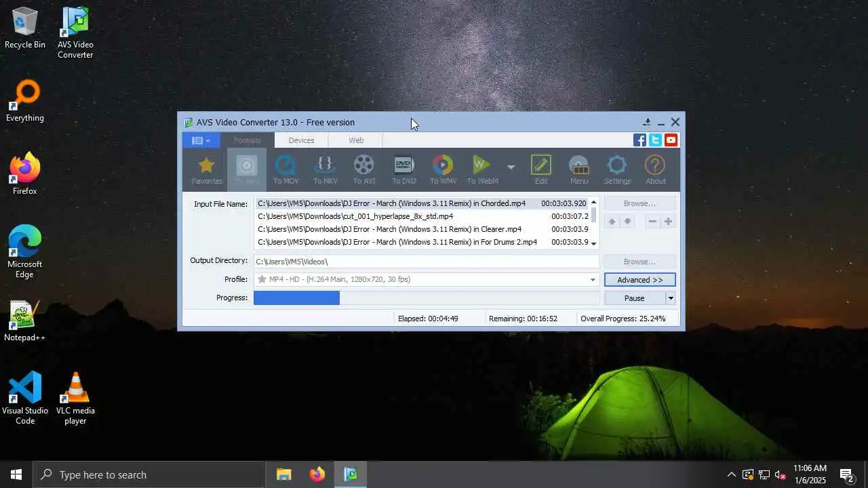Select the VLC media player shortcut
The width and height of the screenshot is (868, 488).
(x=75, y=399)
